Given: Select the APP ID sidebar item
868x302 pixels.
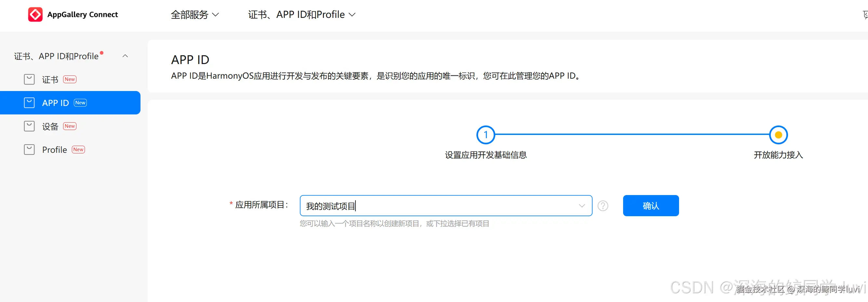Looking at the screenshot, I should click(x=70, y=103).
